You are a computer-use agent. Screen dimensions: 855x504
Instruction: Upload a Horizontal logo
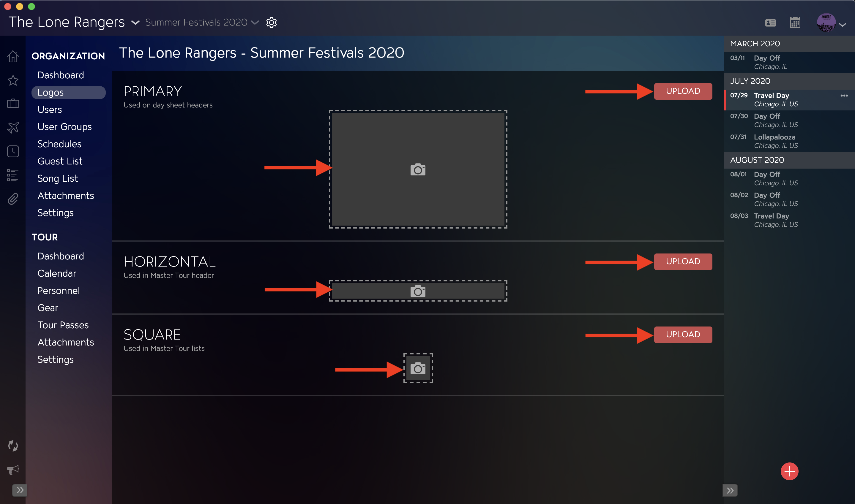pyautogui.click(x=683, y=261)
